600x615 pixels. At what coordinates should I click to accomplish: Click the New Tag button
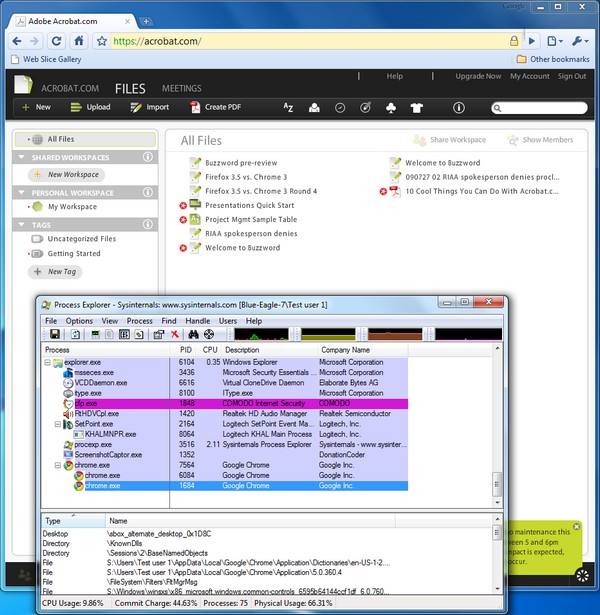tap(55, 271)
